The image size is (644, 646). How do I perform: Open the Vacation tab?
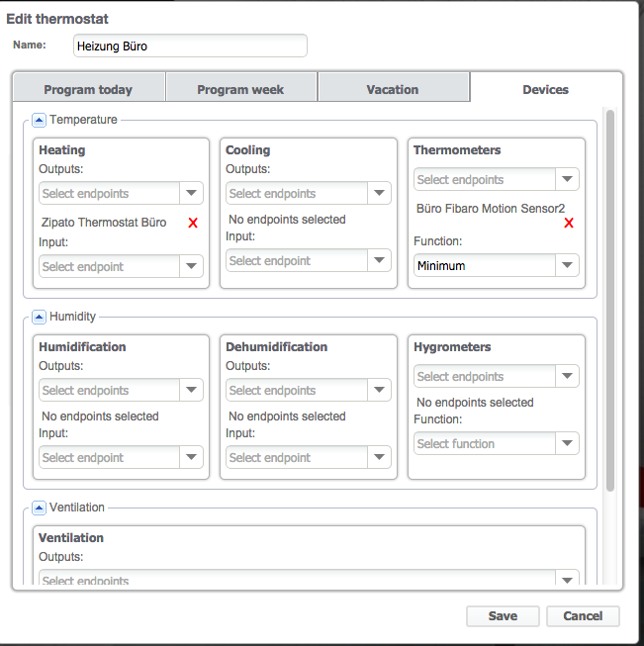393,89
